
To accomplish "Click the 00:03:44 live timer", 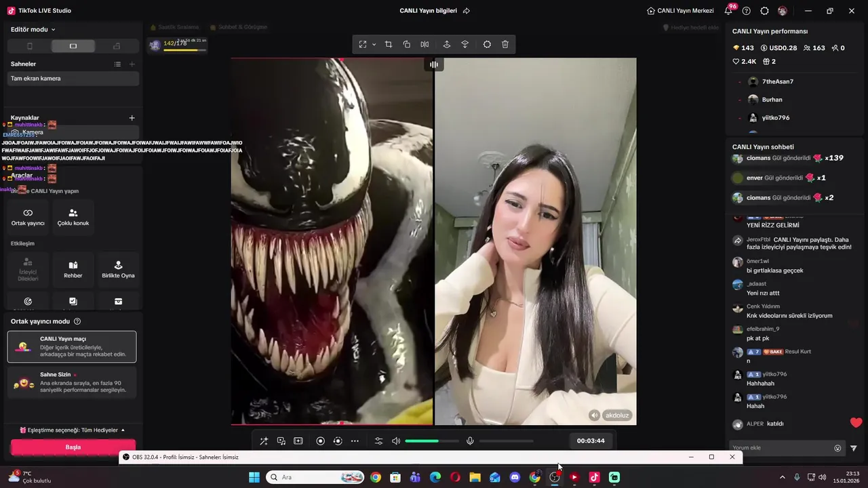I will coord(591,441).
